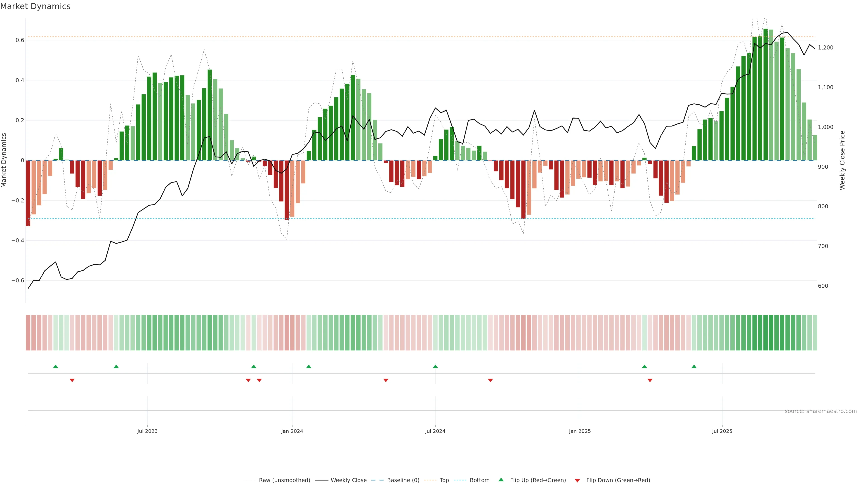Hide the Top threshold legend entry
The image size is (868, 488).
[444, 480]
